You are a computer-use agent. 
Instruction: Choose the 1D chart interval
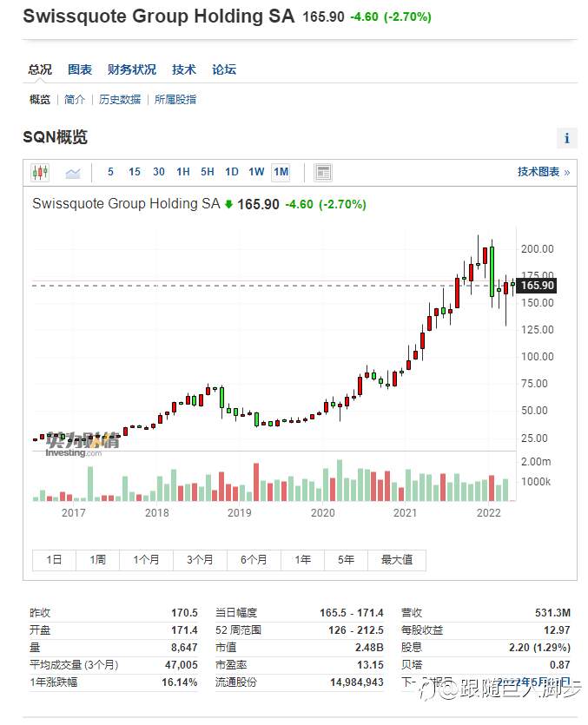232,172
